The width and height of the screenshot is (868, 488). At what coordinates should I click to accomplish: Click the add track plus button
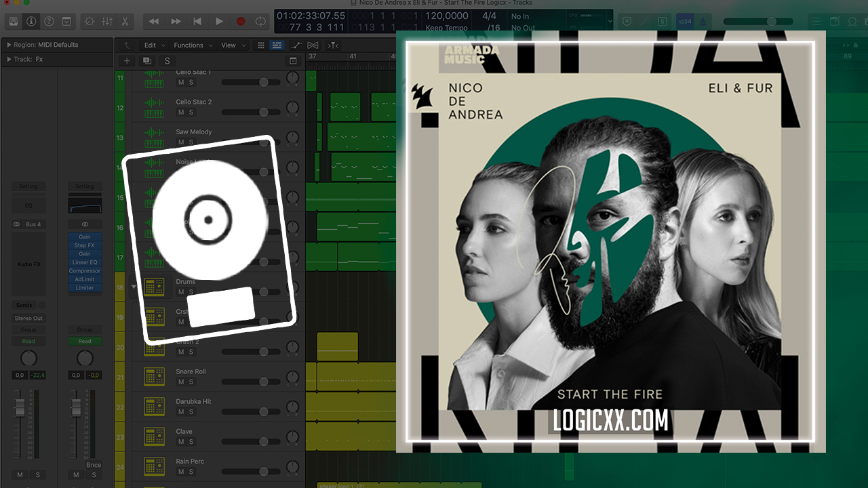tap(127, 61)
